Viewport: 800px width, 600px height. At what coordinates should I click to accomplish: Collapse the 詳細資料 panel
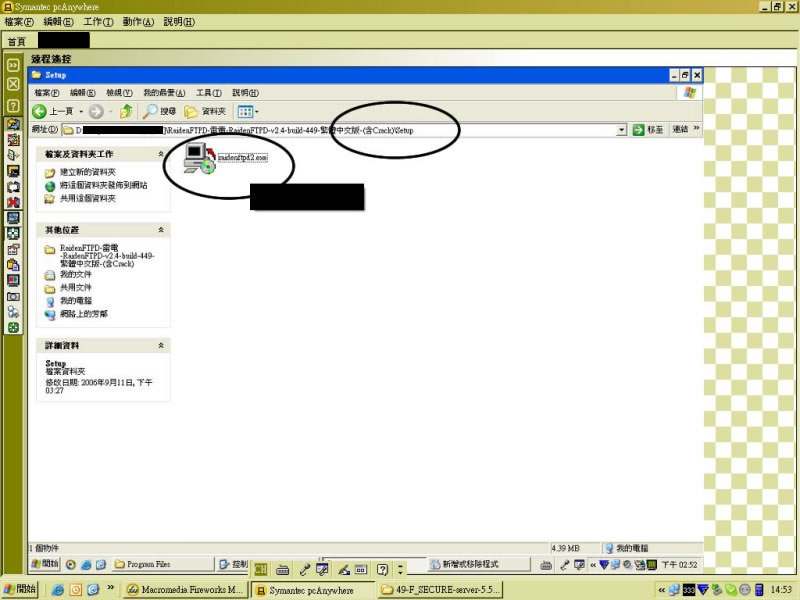pyautogui.click(x=161, y=345)
